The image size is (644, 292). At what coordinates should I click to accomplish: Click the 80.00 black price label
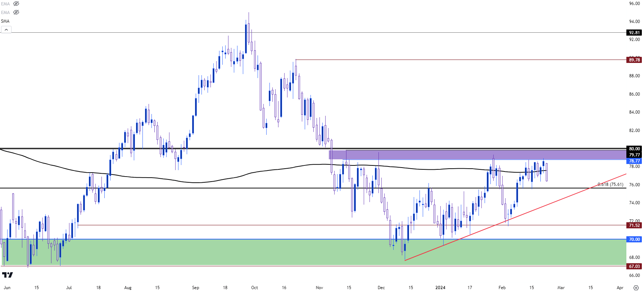tap(634, 149)
